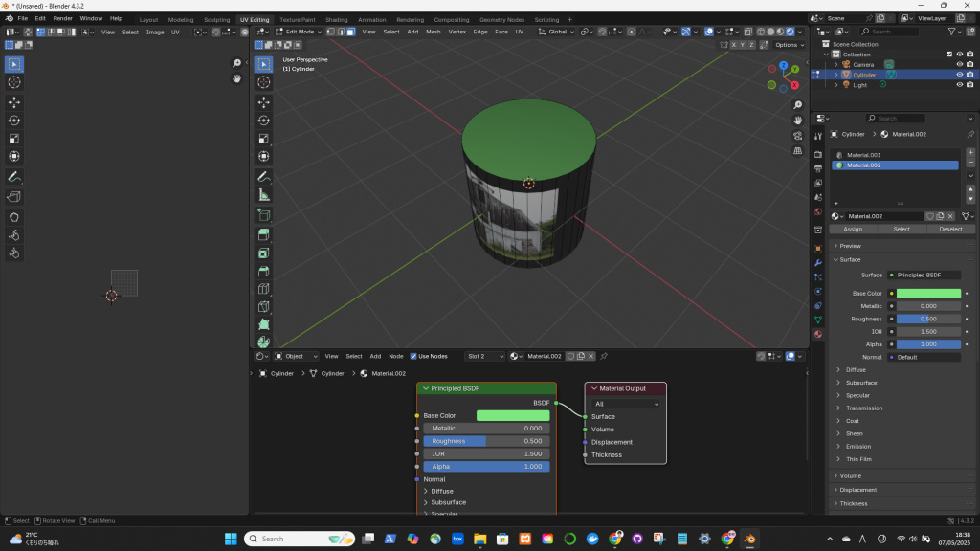Click the camera view icon in viewport
This screenshot has width=980, height=551.
tap(797, 136)
